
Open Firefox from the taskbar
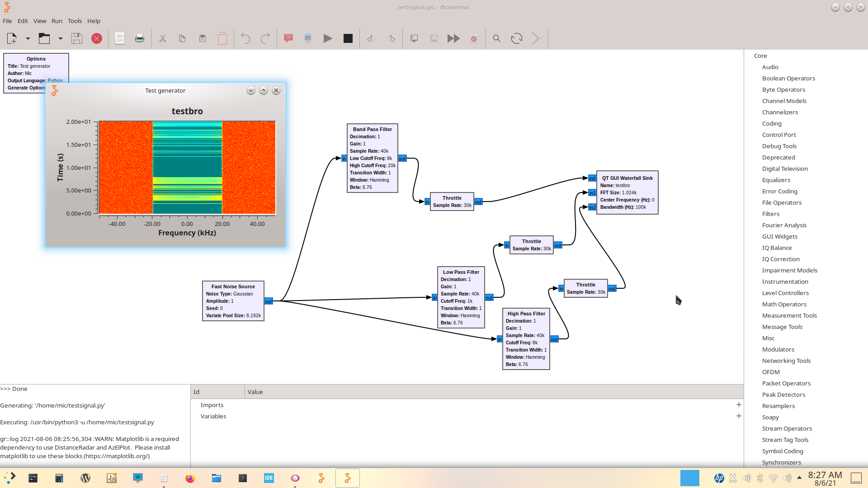coord(190,478)
